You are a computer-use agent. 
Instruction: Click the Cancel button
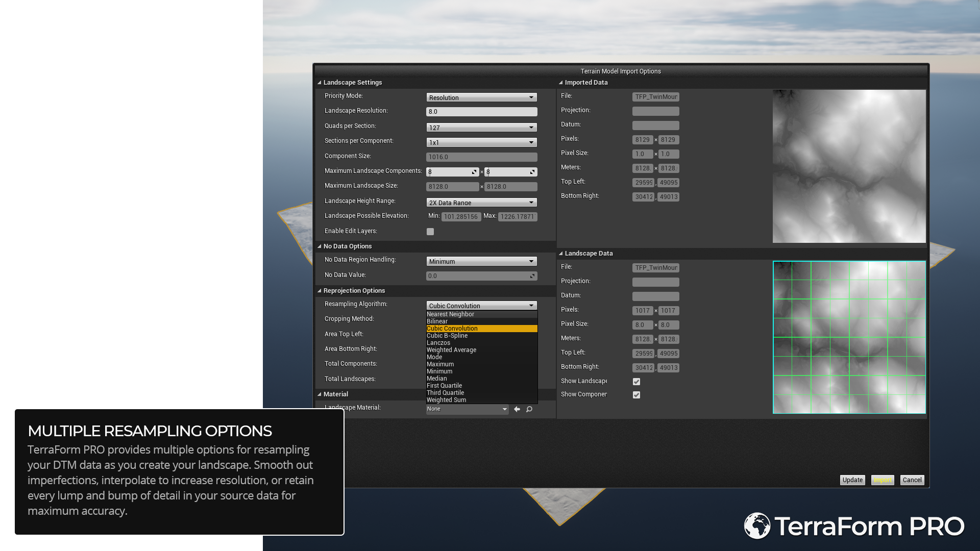point(912,480)
